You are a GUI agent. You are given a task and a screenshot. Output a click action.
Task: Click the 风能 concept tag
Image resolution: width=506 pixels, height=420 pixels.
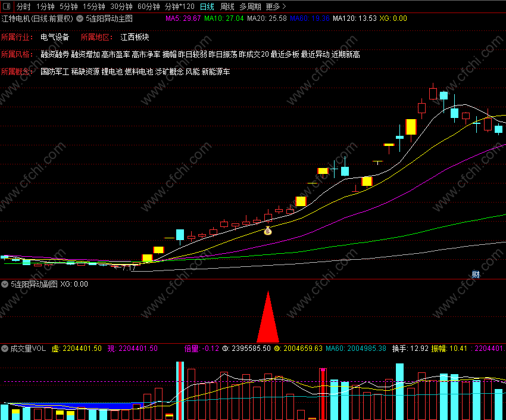tap(192, 71)
